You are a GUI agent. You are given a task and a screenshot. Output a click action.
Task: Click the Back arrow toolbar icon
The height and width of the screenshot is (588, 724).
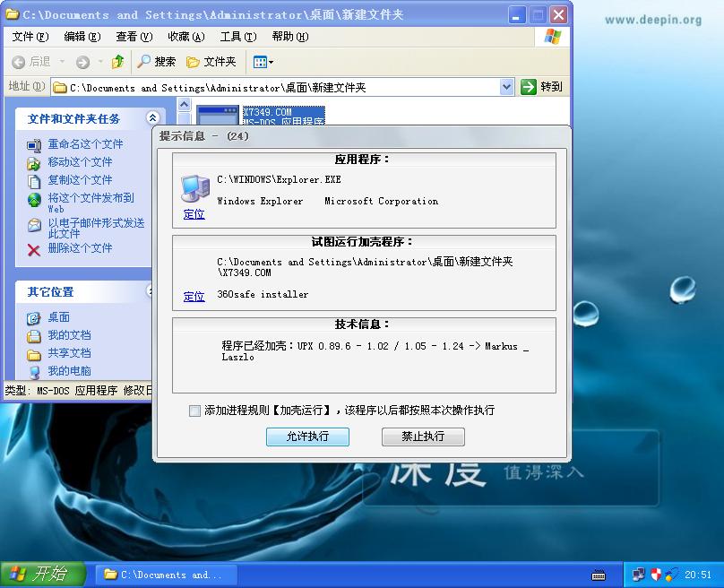19,62
